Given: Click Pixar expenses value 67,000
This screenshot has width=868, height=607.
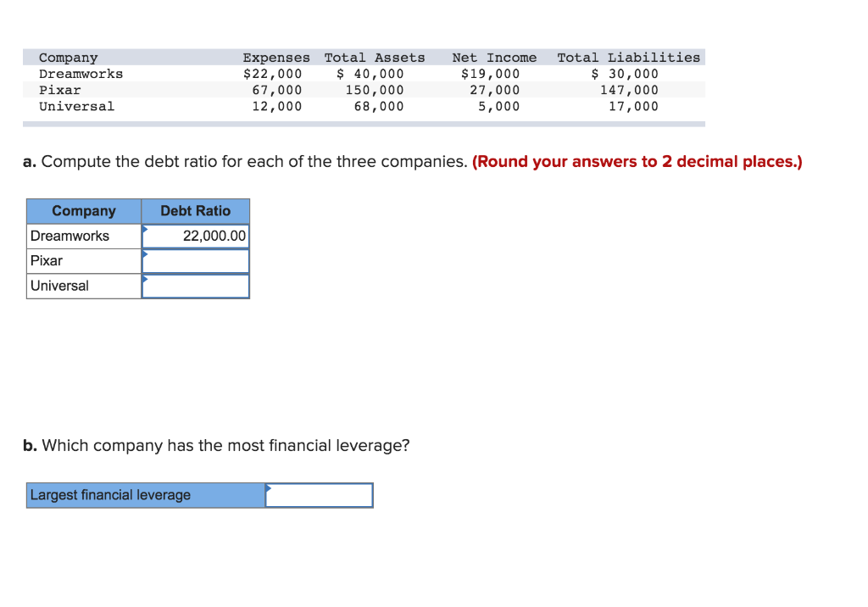Looking at the screenshot, I should click(x=277, y=90).
